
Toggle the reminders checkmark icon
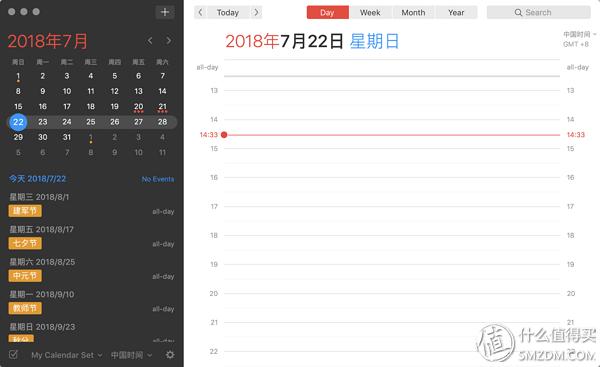tap(13, 354)
